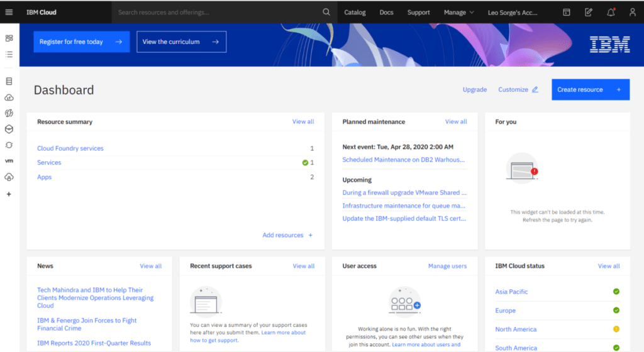Open South America status link
Image resolution: width=644 pixels, height=352 pixels.
516,348
